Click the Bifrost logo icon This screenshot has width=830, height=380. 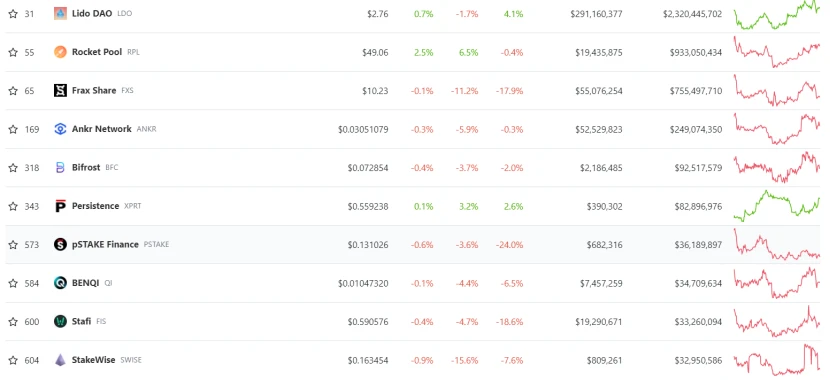[x=60, y=168]
